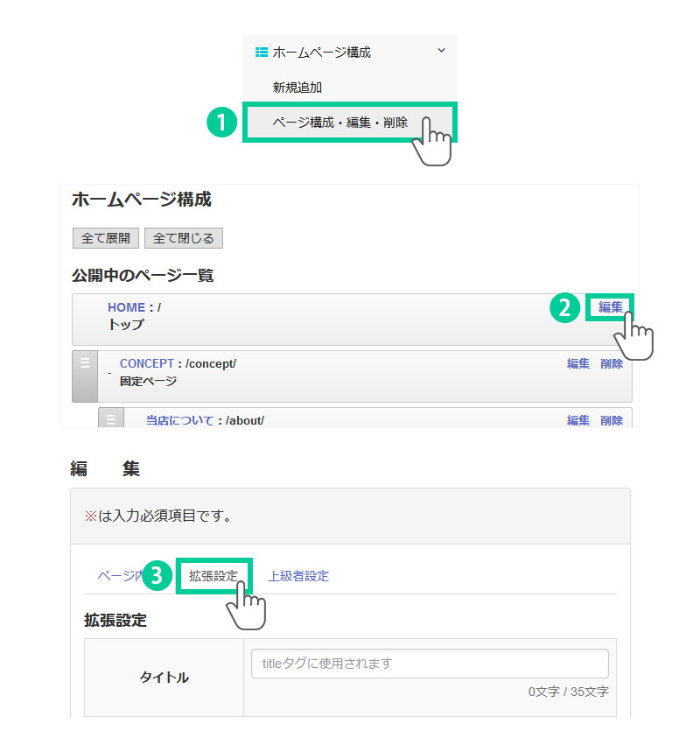
Task: Click 削除 on the 当店について row
Action: pos(612,420)
